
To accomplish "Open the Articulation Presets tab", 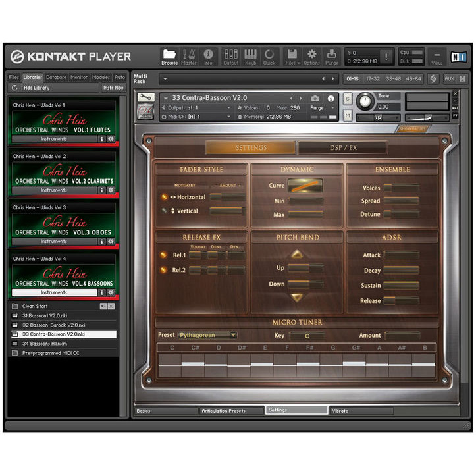I will (x=232, y=411).
